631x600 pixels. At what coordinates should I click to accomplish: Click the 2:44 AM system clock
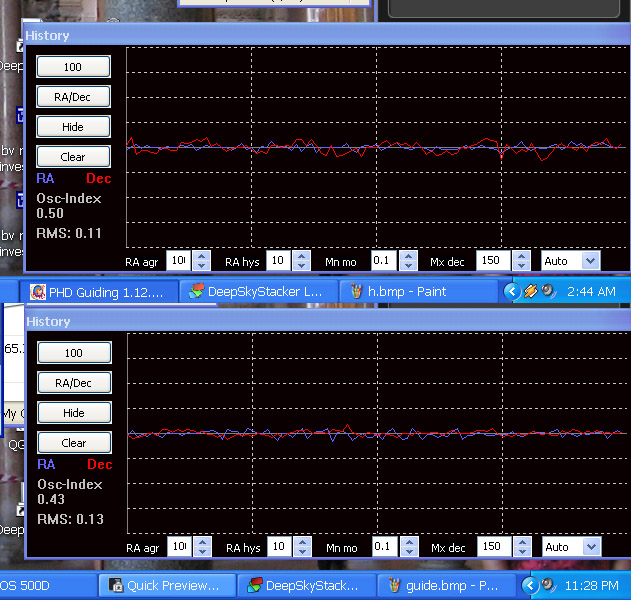[x=591, y=291]
